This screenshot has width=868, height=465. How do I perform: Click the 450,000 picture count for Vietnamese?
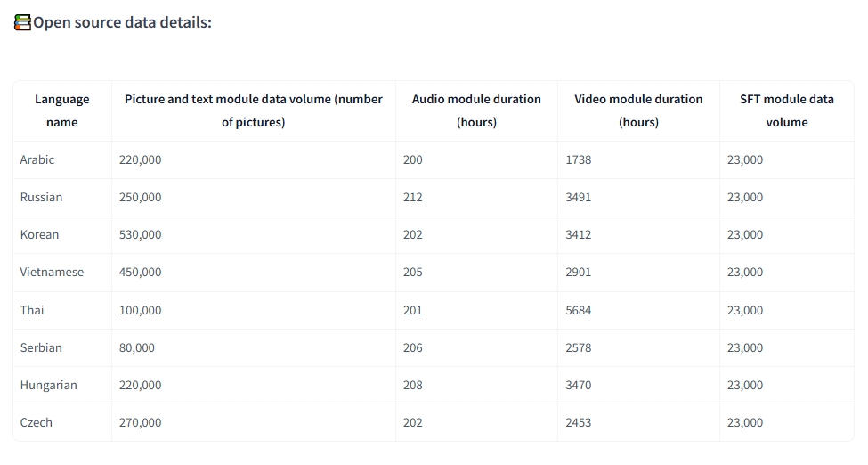tap(140, 272)
